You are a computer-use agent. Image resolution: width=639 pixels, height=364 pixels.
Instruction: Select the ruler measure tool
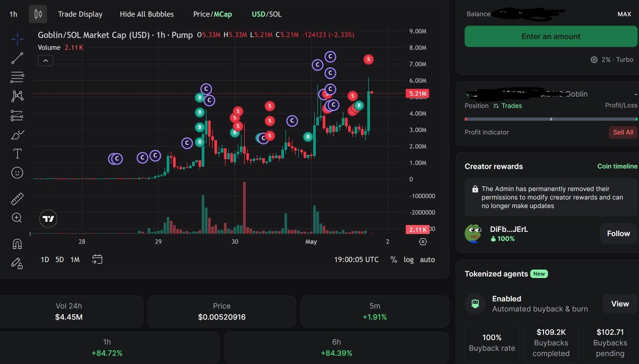[x=17, y=199]
